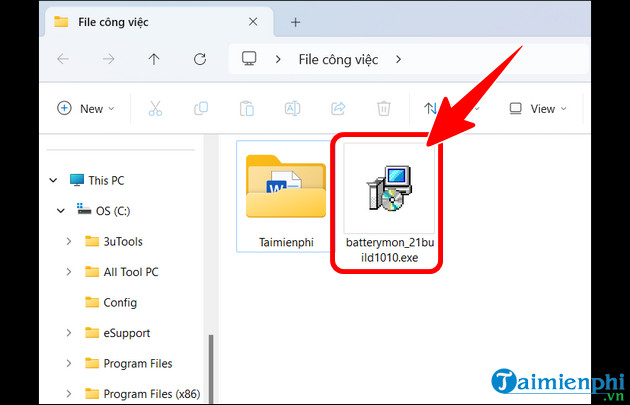The image size is (630, 405).
Task: Open the New item dropdown
Action: click(x=86, y=108)
